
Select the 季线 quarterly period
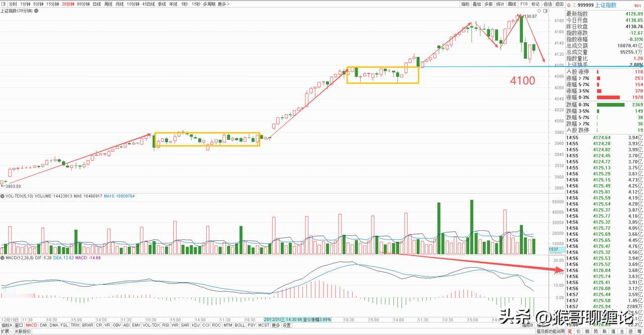click(x=162, y=4)
